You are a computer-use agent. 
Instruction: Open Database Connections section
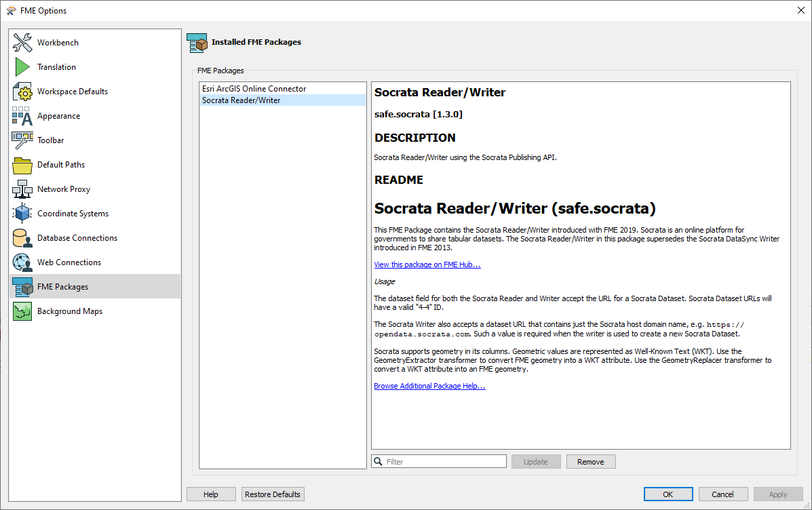pyautogui.click(x=77, y=237)
